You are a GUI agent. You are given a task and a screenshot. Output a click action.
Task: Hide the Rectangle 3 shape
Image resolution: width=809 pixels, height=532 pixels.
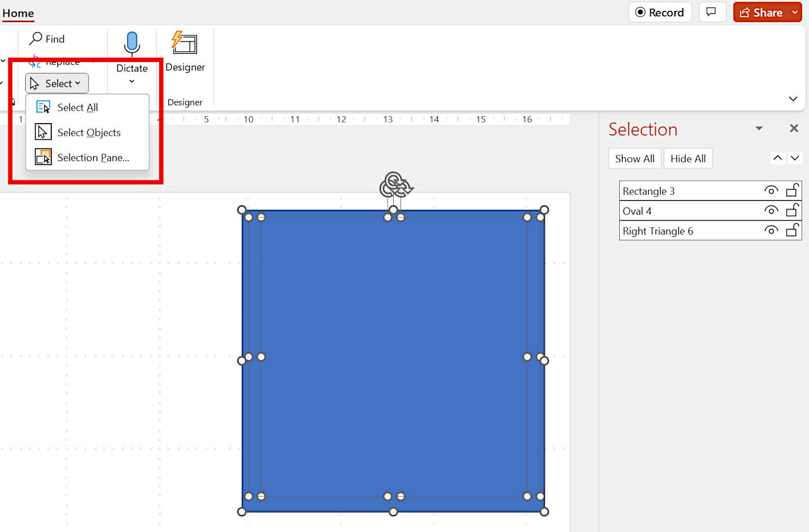click(x=771, y=191)
